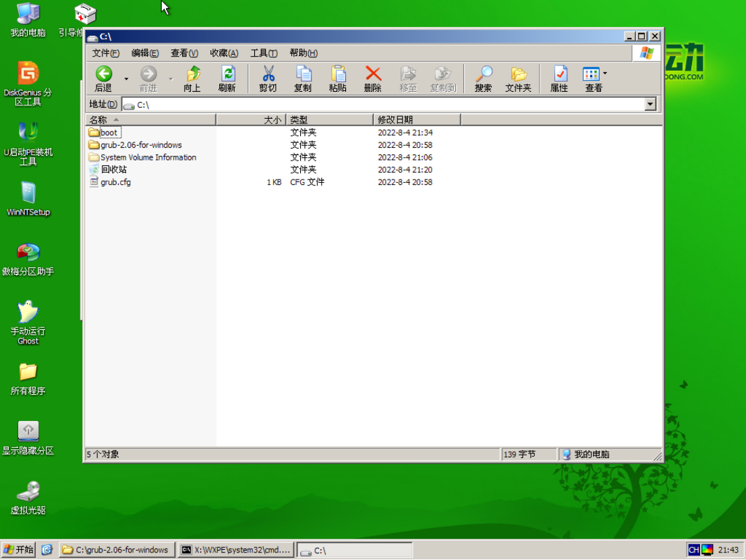Click the C:\ address input field
Image resolution: width=746 pixels, height=560 pixels.
pyautogui.click(x=384, y=105)
